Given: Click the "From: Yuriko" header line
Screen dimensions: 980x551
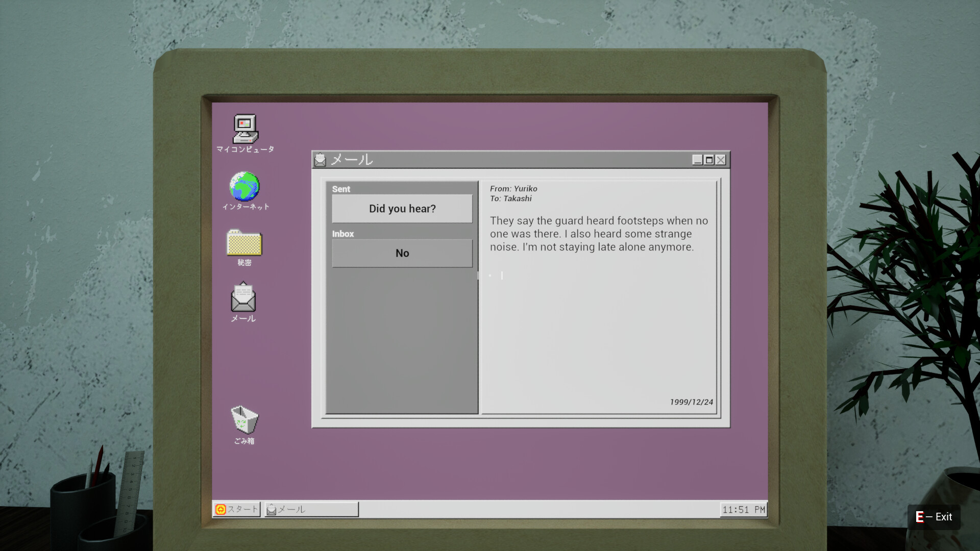Looking at the screenshot, I should [513, 189].
